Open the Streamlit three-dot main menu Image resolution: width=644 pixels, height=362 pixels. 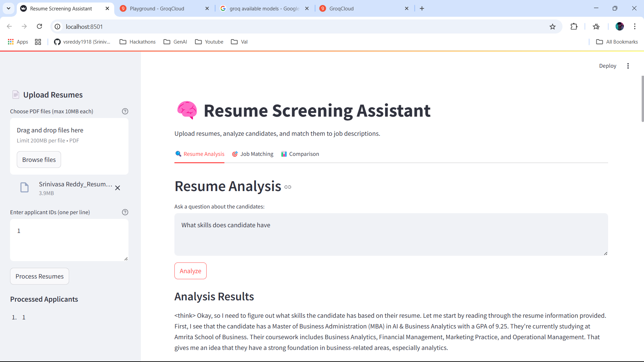pos(628,66)
